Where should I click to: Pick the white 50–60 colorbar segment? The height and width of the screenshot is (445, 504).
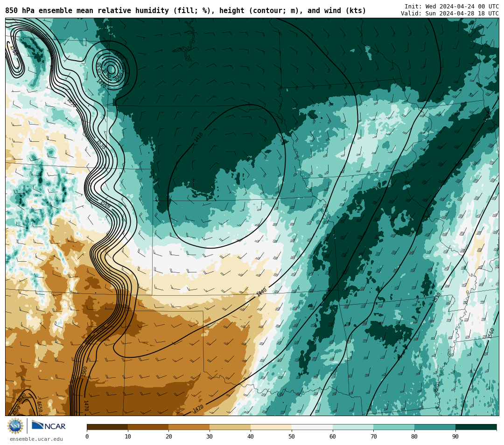[312, 427]
